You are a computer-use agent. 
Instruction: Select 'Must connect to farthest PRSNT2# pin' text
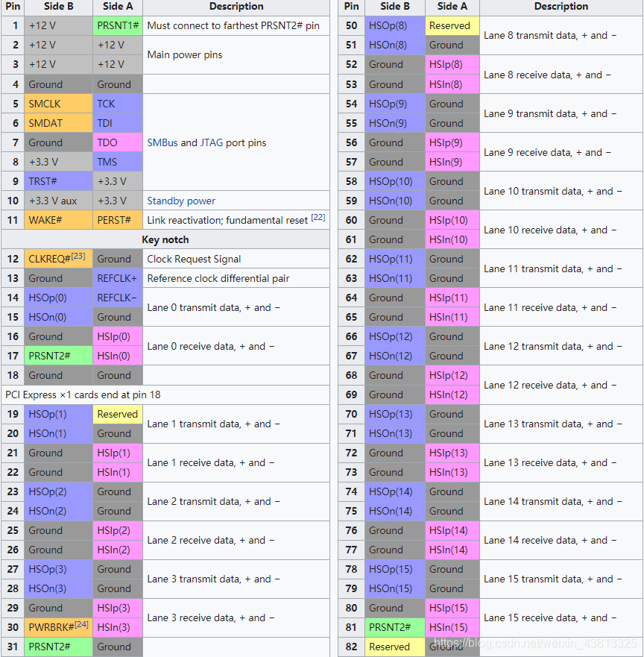coord(233,25)
